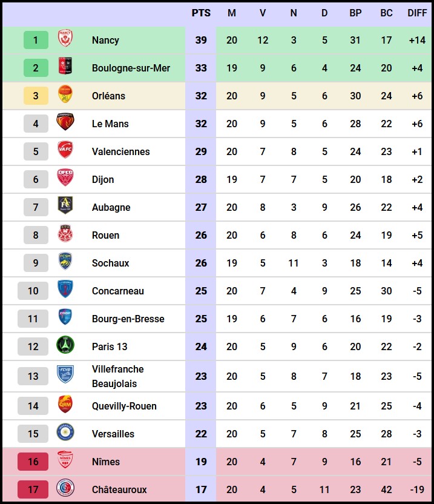Image resolution: width=434 pixels, height=504 pixels.
Task: Click the Nancy club crest icon
Action: click(x=65, y=40)
